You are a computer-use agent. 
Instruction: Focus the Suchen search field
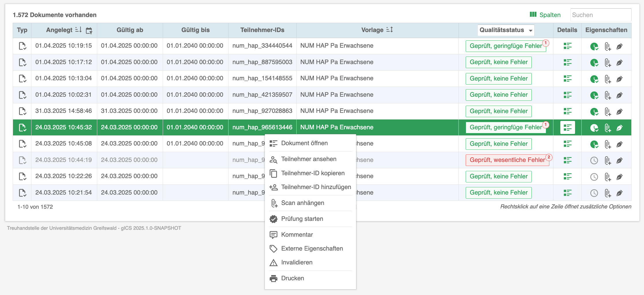point(601,15)
